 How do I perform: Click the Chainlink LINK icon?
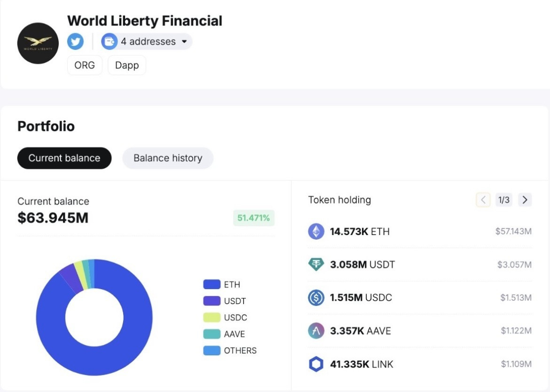pos(316,364)
